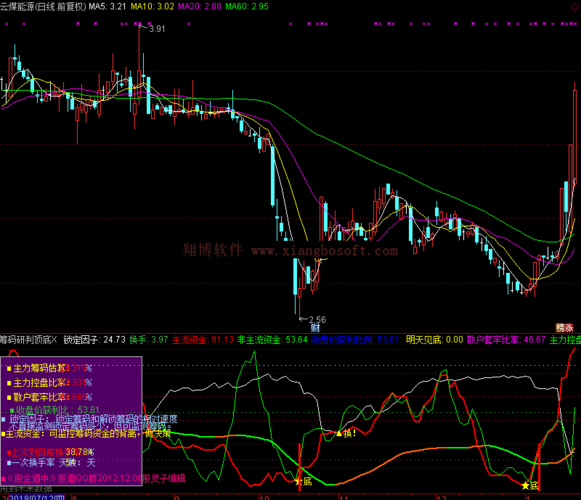Image resolution: width=581 pixels, height=500 pixels.
Task: Open the 日线 前复权 period setting in the title
Action: point(61,7)
